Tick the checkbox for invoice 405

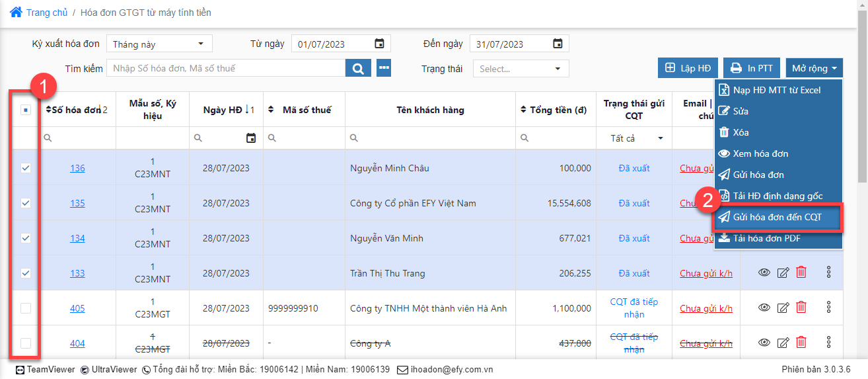click(26, 308)
